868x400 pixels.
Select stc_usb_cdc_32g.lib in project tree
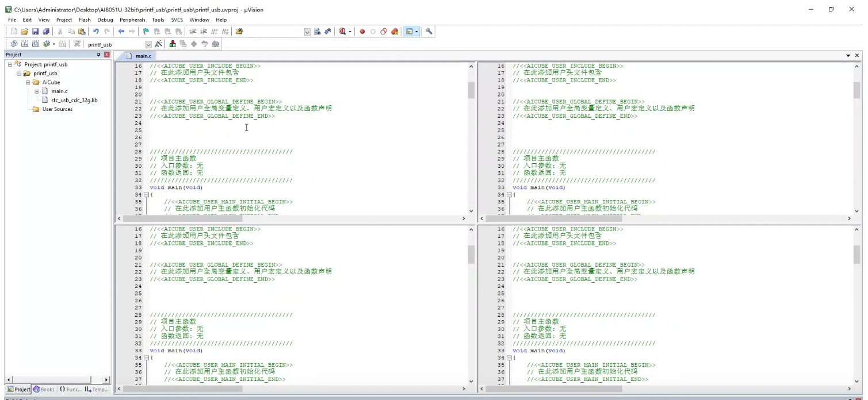74,100
